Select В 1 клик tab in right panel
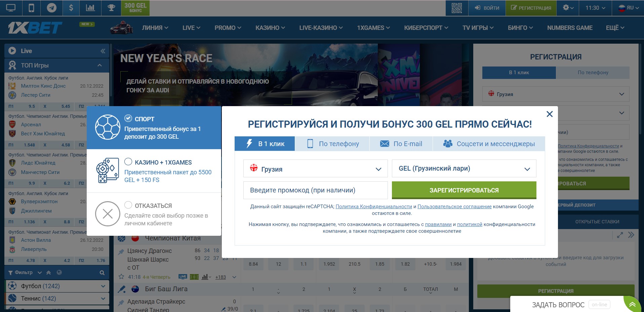 click(x=519, y=73)
